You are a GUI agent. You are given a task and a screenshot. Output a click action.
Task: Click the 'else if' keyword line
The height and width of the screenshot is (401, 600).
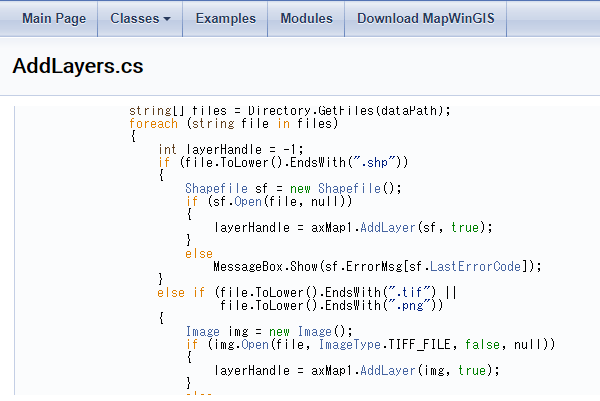[x=181, y=293]
